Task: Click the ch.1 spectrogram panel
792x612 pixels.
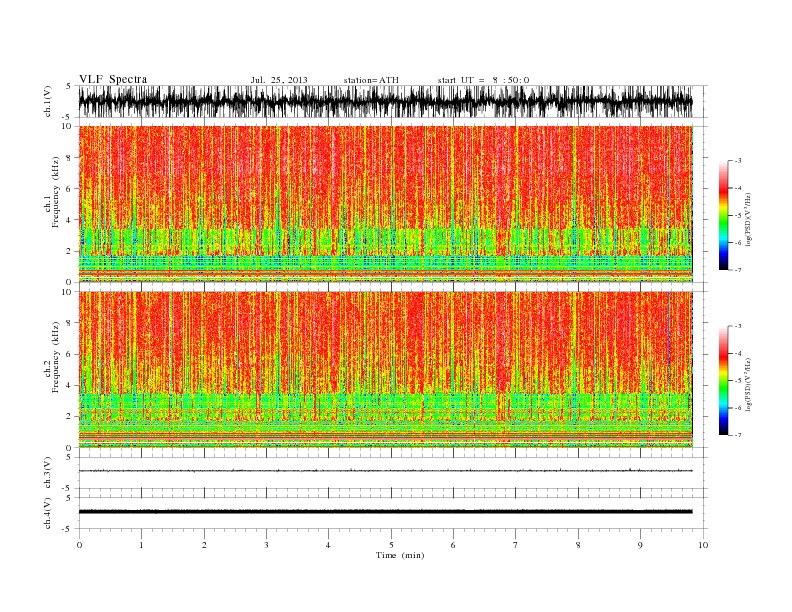Action: (385, 204)
